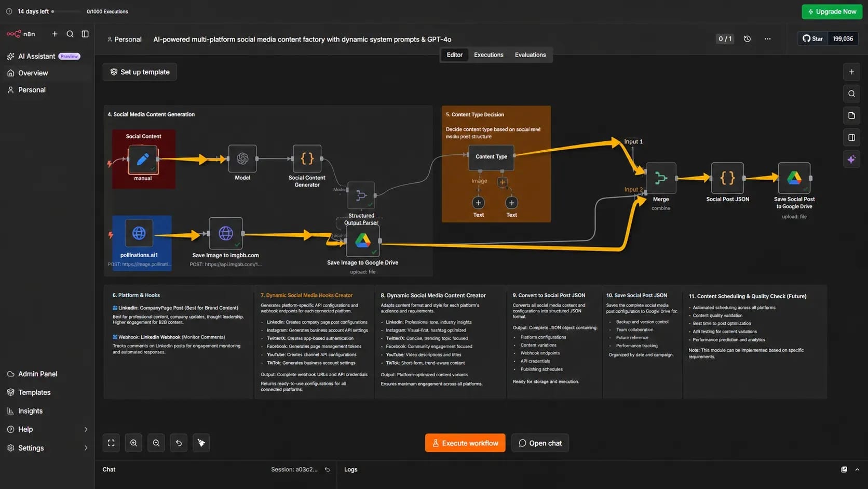Switch to the Executions tab

pyautogui.click(x=489, y=55)
